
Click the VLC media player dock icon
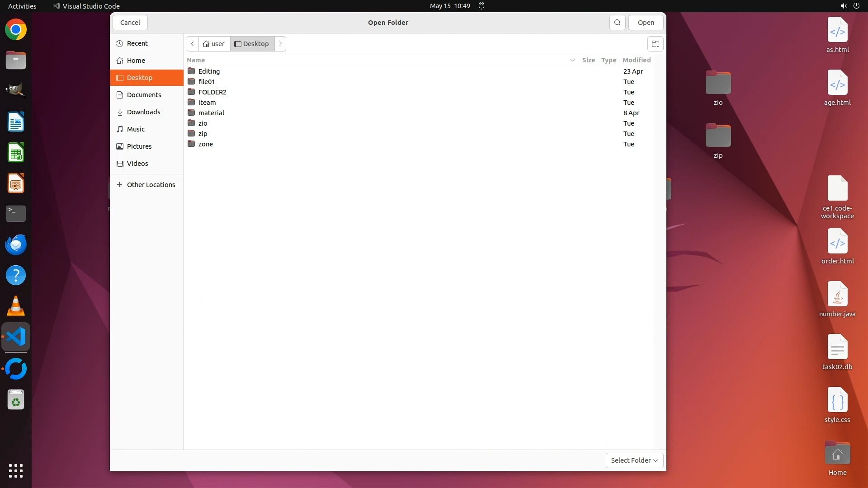(16, 306)
